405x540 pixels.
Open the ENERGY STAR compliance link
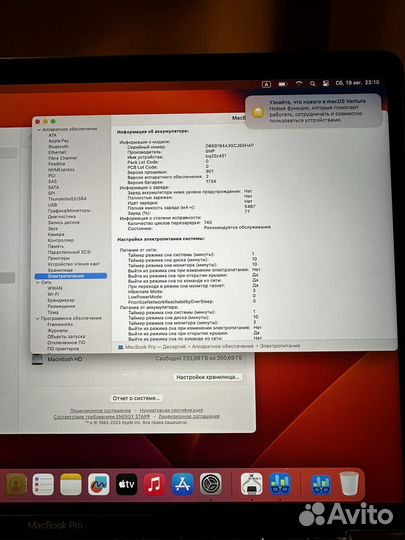(102, 417)
